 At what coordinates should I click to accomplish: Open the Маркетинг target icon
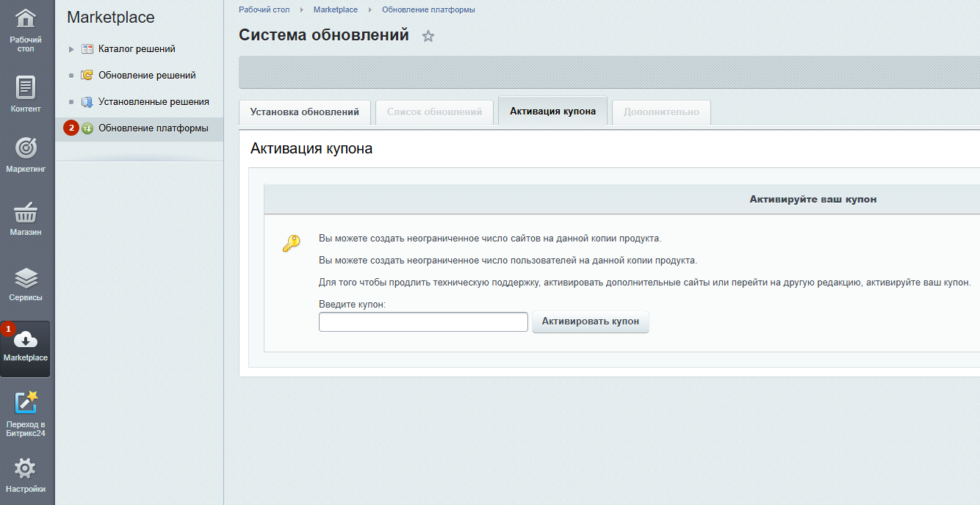coord(26,148)
